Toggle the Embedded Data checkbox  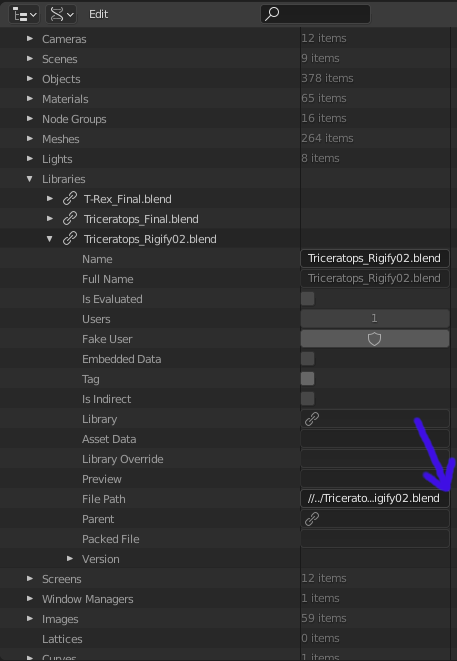tap(307, 359)
